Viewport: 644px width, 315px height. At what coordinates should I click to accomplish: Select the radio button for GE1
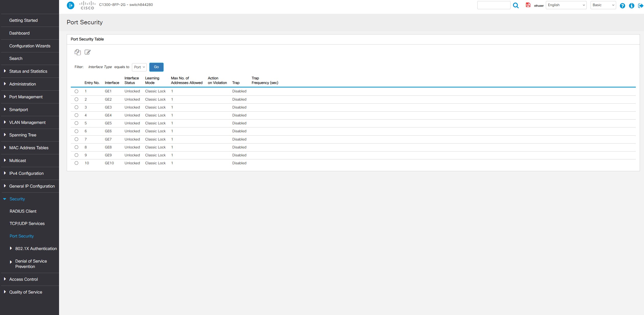[x=76, y=91]
